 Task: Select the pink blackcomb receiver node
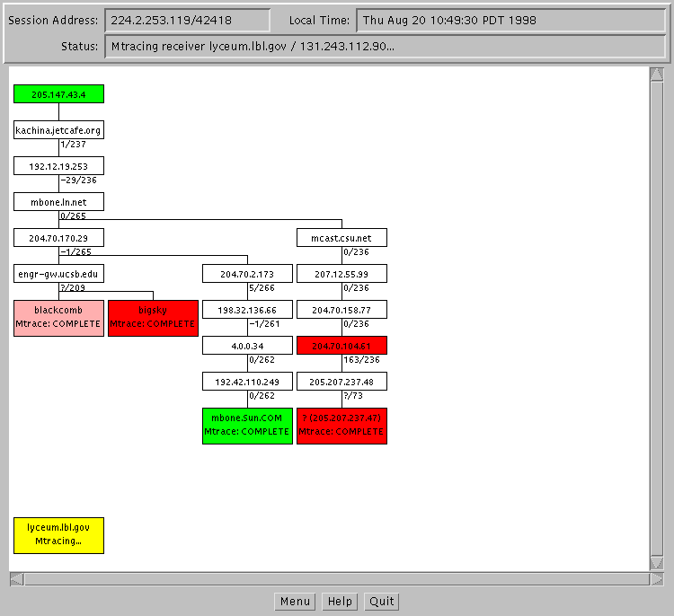pyautogui.click(x=58, y=318)
